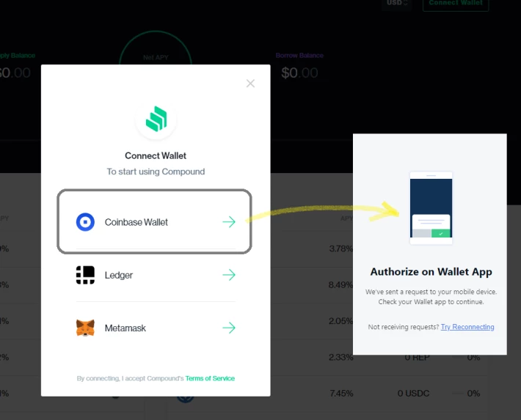Click the Connect Wallet button in header
Image resolution: width=521 pixels, height=420 pixels.
pyautogui.click(x=456, y=4)
